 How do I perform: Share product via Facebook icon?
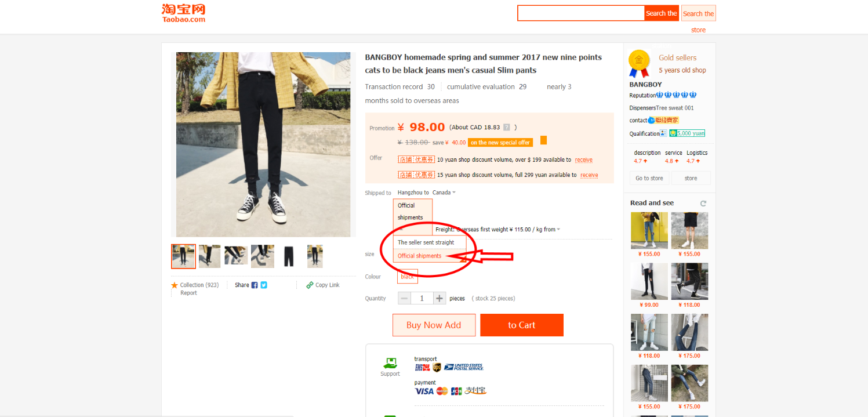point(255,285)
